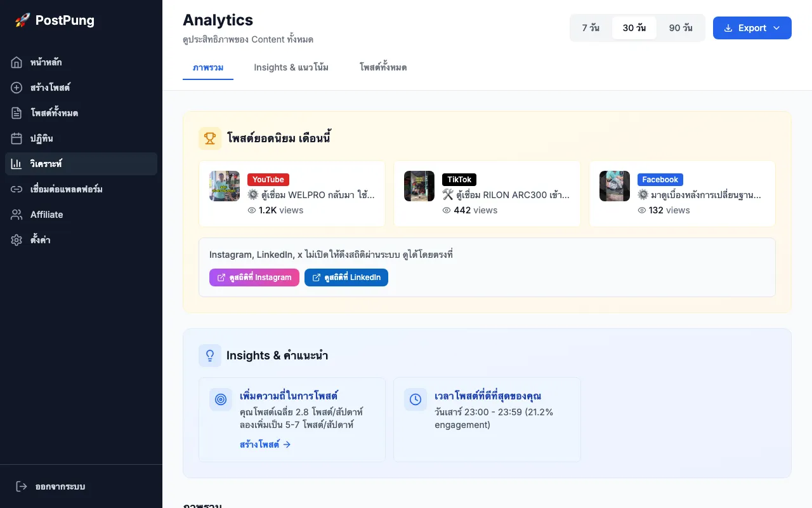Open the โพสต์ทั้งหมด tab
Viewport: 812px width, 508px height.
click(383, 67)
